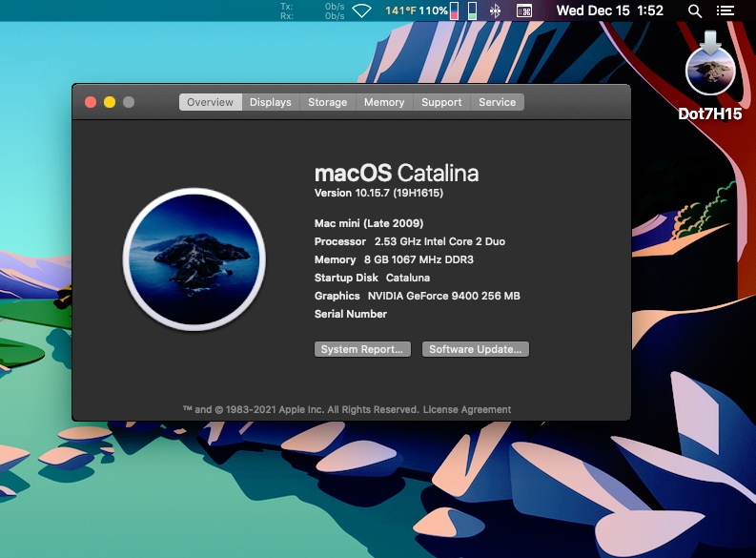
Task: Open Spotlight search magnifier icon
Action: pos(695,10)
